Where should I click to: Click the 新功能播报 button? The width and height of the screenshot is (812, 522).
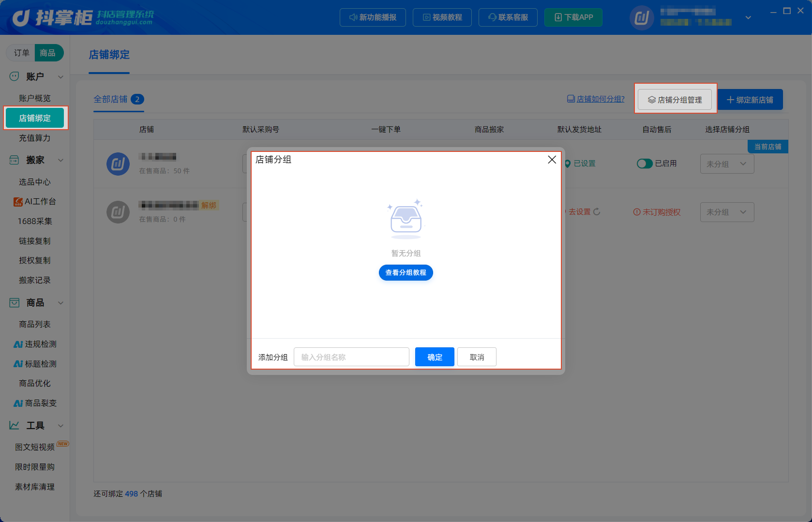pos(373,17)
